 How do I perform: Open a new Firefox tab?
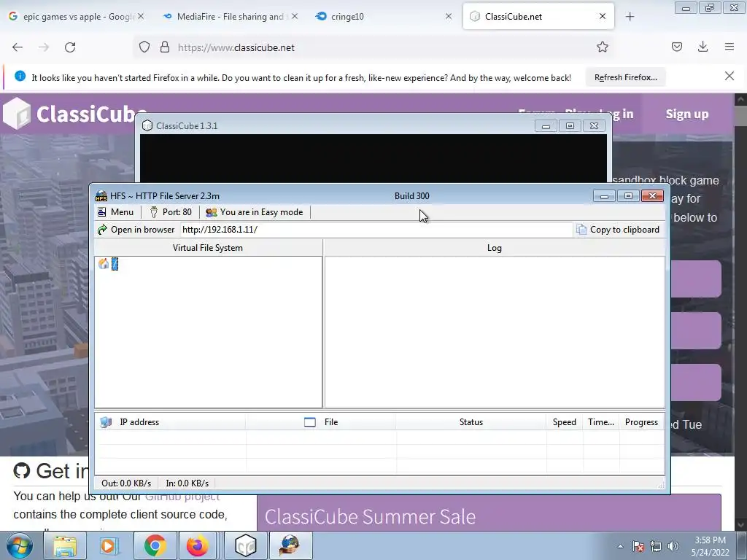tap(630, 17)
